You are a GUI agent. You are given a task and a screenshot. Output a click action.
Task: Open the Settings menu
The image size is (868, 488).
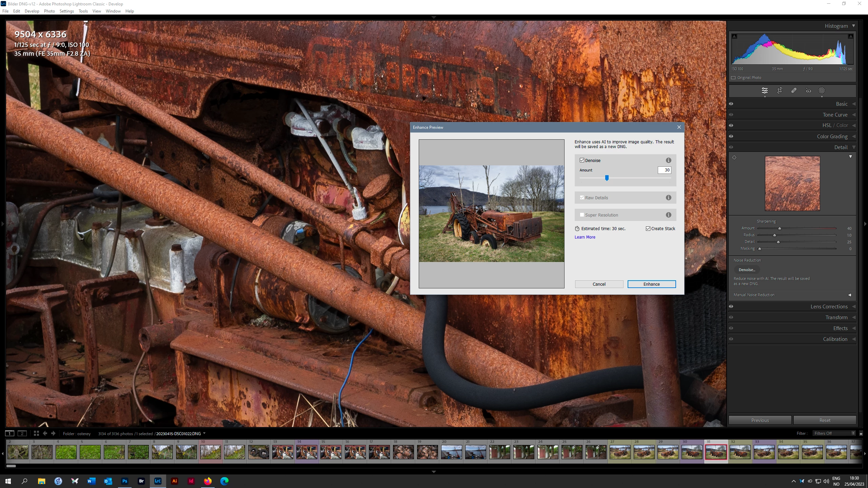[66, 11]
